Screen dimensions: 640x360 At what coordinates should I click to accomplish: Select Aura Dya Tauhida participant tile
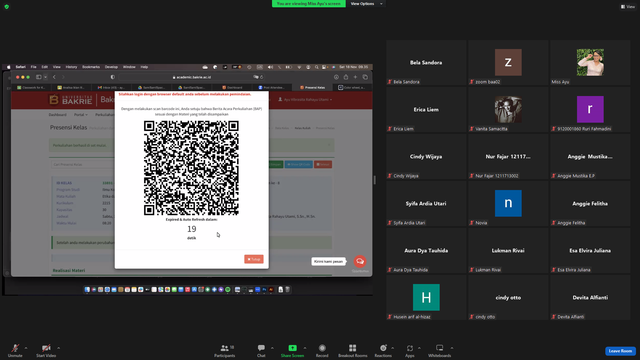[x=426, y=251]
